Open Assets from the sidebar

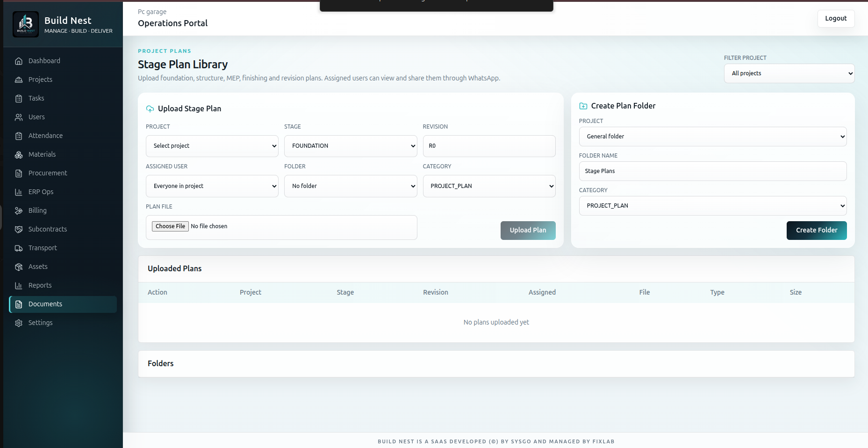point(63,267)
